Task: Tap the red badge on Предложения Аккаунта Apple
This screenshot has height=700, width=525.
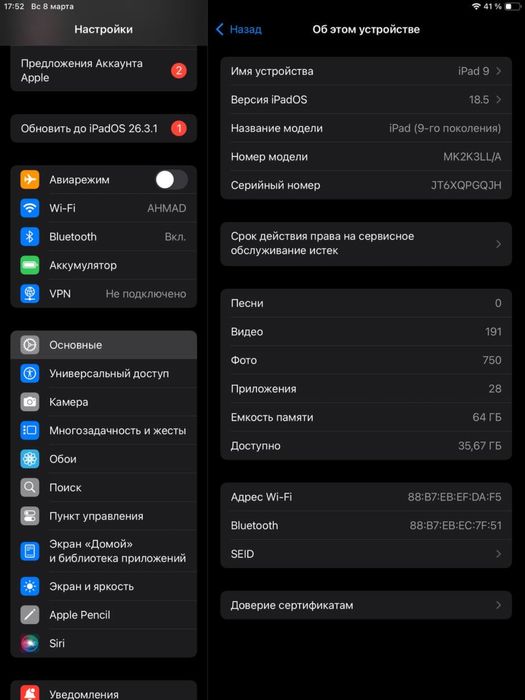Action: (x=179, y=71)
